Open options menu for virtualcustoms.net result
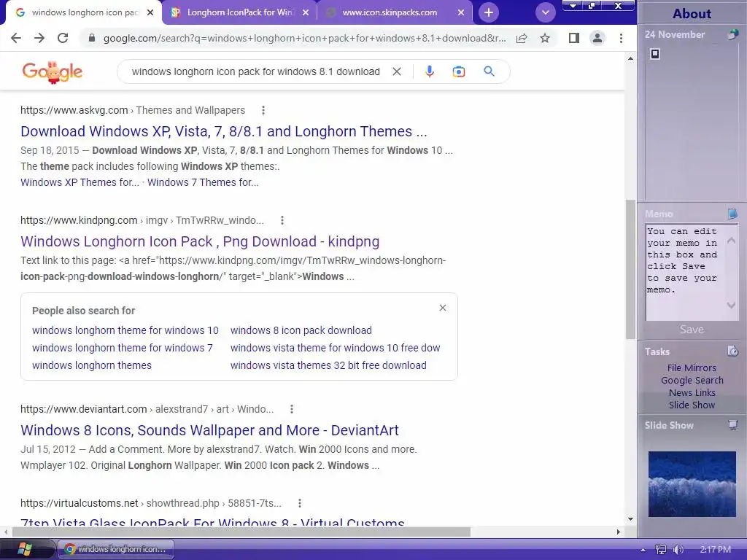Screen dimensions: 747x560 (x=299, y=503)
